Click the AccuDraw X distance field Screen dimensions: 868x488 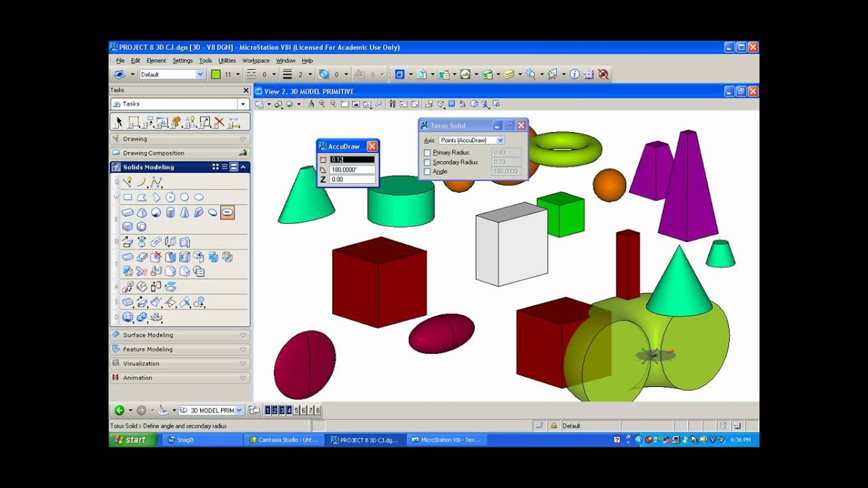(x=352, y=159)
